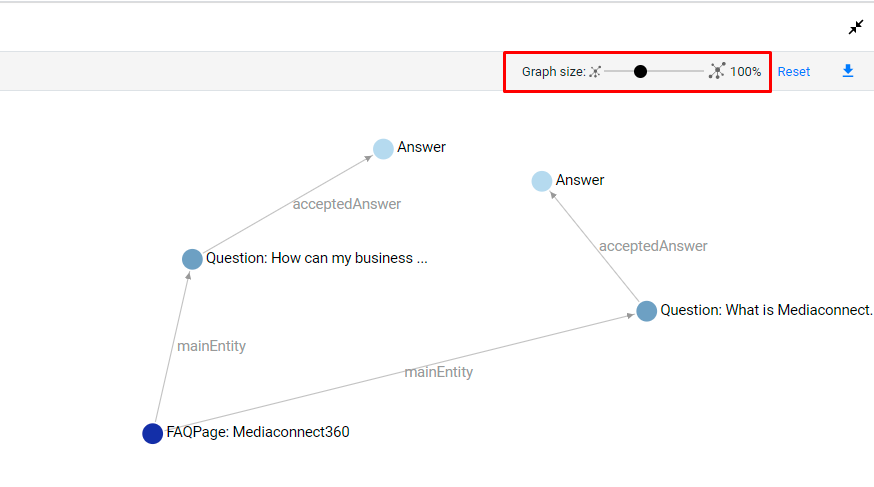
Task: Click the 100% graph size value
Action: tap(745, 71)
